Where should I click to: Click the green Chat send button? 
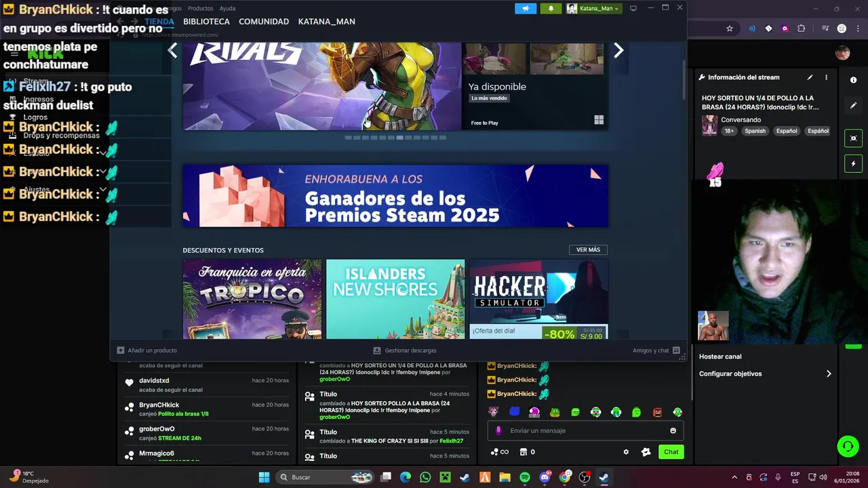(671, 452)
